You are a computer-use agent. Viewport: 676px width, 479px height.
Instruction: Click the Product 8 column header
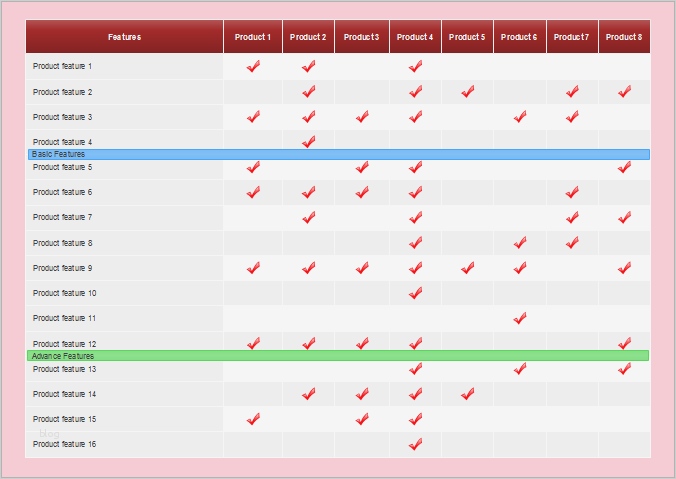click(624, 37)
